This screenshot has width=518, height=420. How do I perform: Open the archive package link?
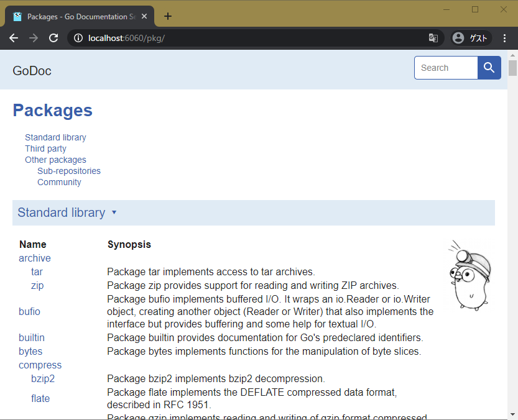35,258
